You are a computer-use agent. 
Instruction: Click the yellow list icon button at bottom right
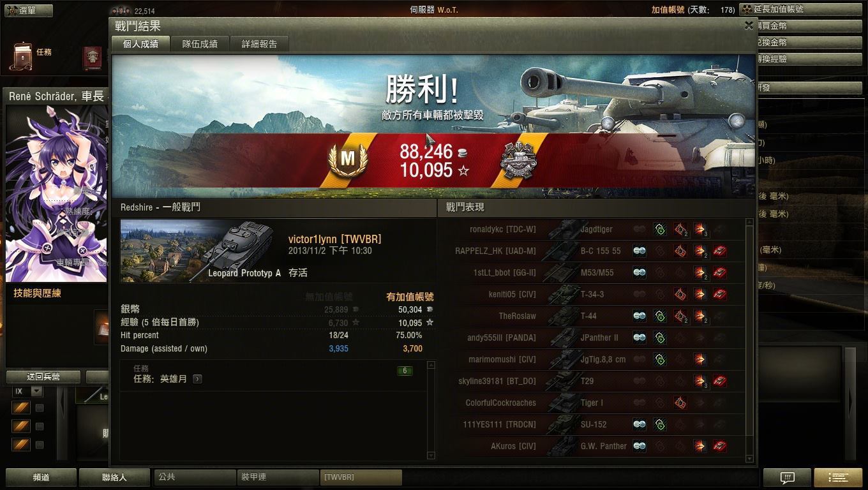(x=837, y=477)
